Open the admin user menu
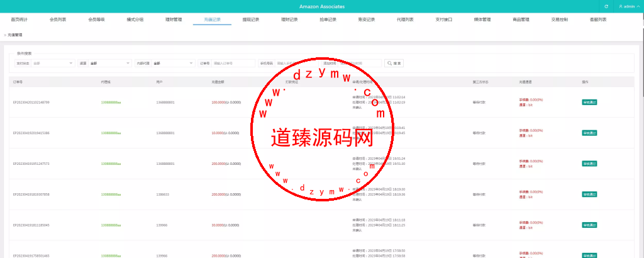This screenshot has height=258, width=644. click(x=629, y=6)
